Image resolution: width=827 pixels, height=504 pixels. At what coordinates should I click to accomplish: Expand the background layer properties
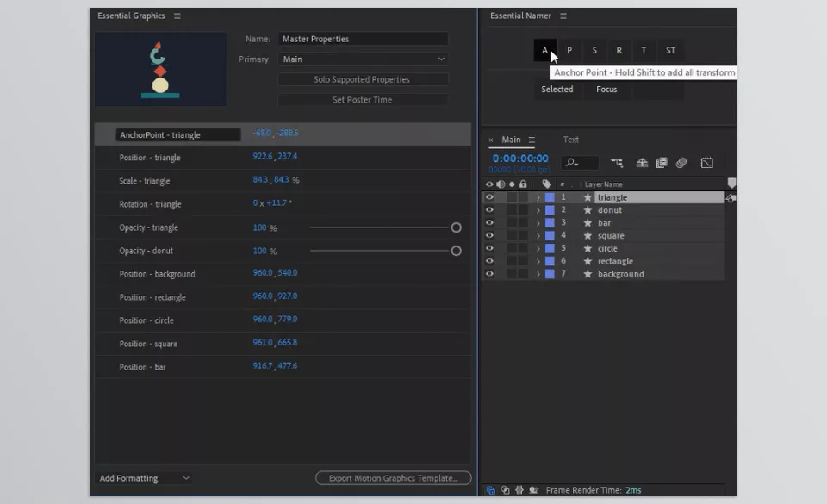[538, 274]
